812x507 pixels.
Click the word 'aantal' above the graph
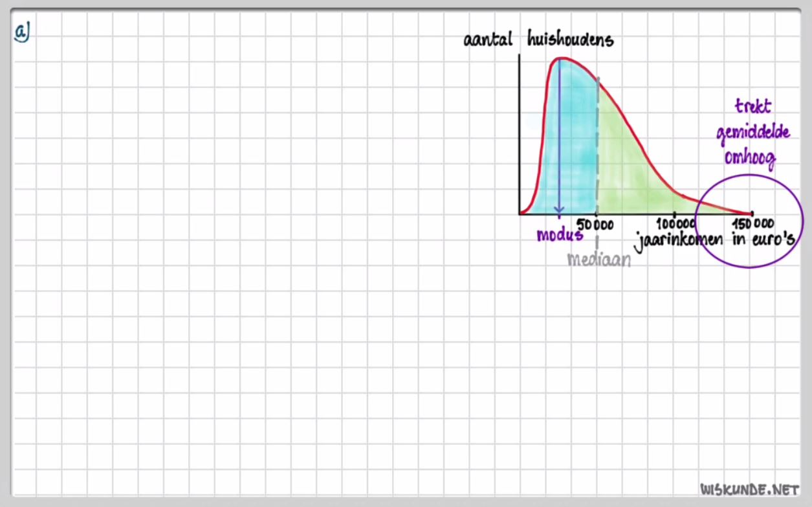click(x=487, y=40)
